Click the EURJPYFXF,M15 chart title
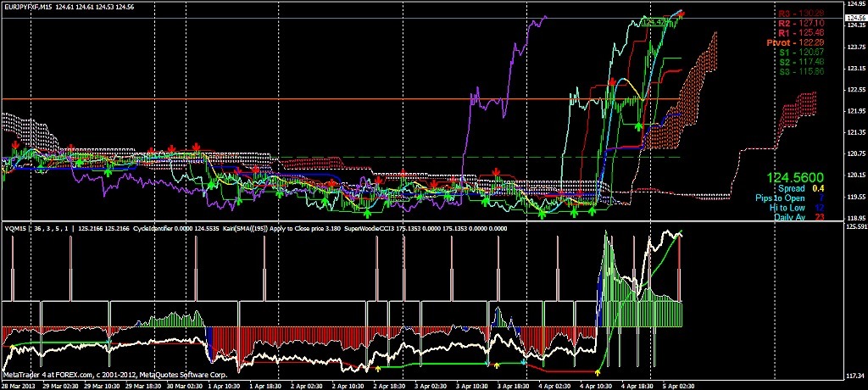 32,7
